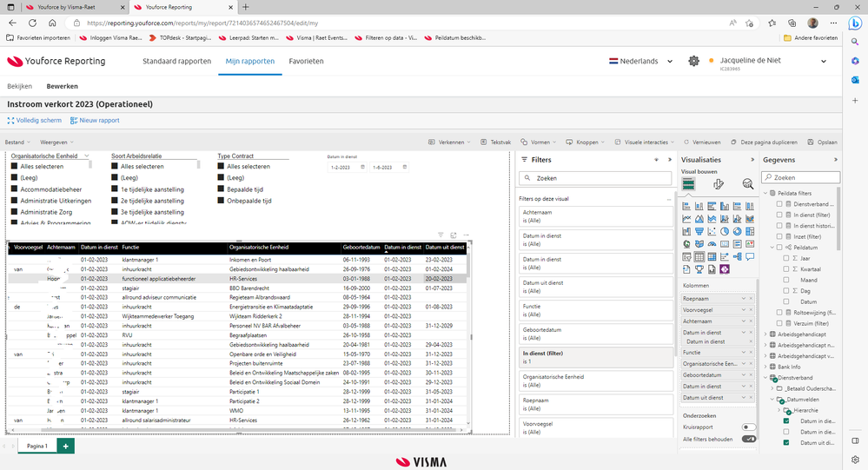Click the Filters pane Zoeken field
Screen dimensions: 868x470
pos(595,178)
